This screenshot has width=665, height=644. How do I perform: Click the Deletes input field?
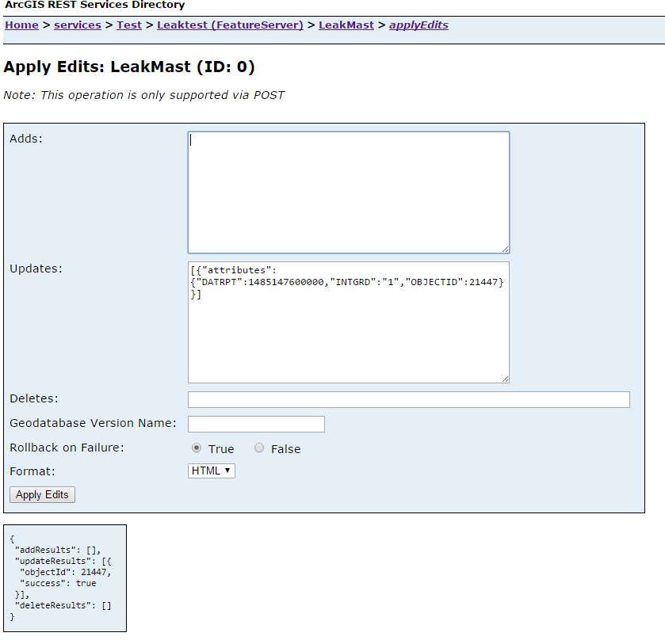tap(409, 399)
